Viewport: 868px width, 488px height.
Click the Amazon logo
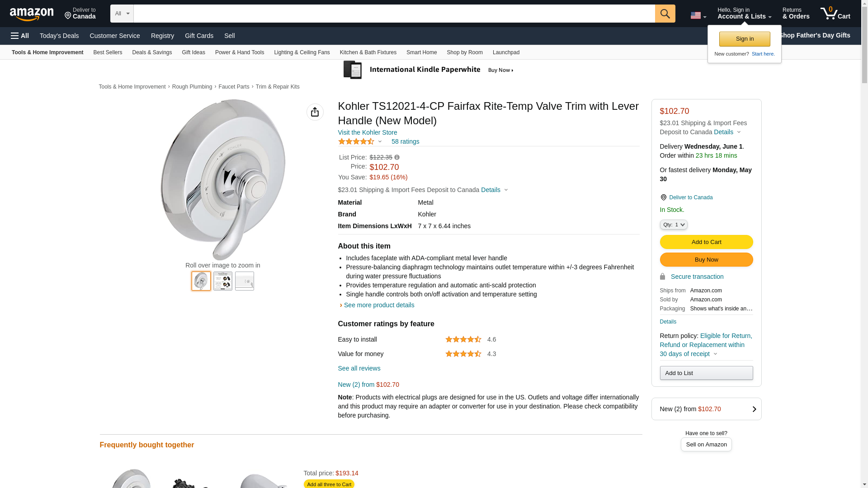[32, 14]
